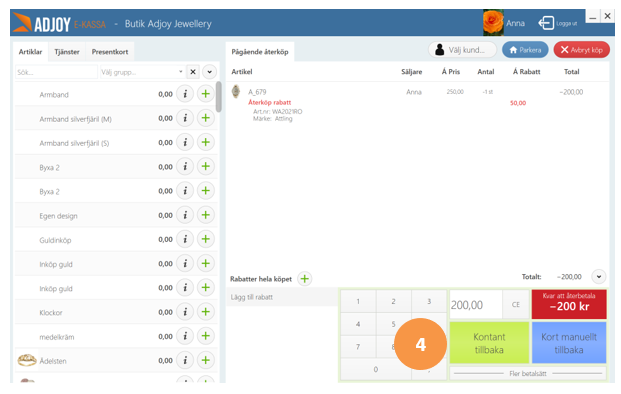Click the Lägg till rabatt field
The image size is (621, 394).
click(282, 297)
